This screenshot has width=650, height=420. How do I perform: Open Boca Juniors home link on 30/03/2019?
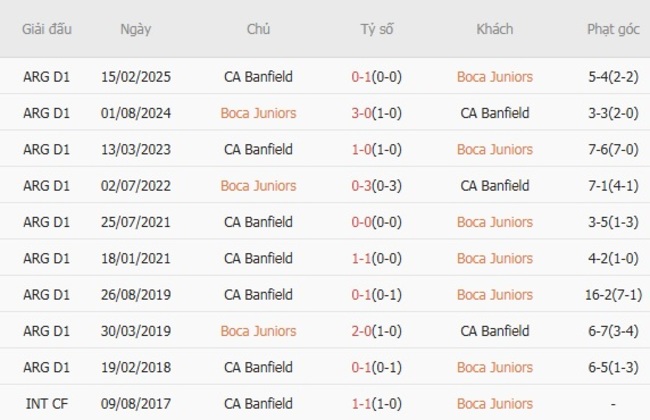click(x=258, y=331)
